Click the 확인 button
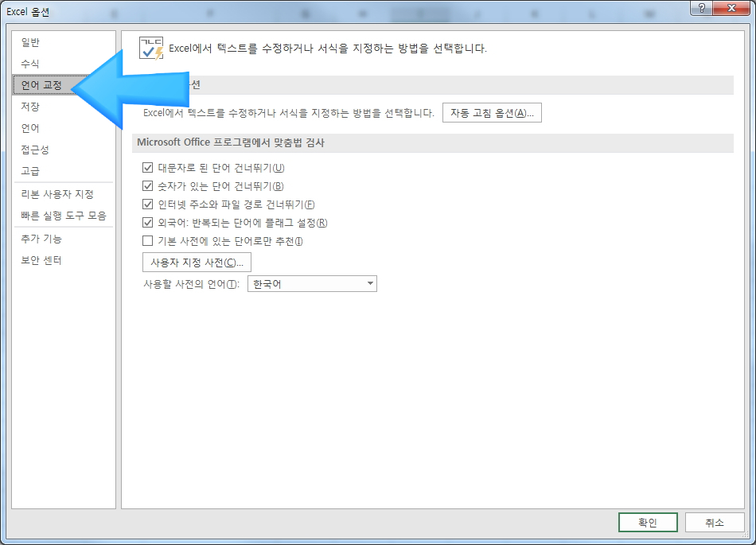Image resolution: width=756 pixels, height=545 pixels. (648, 523)
